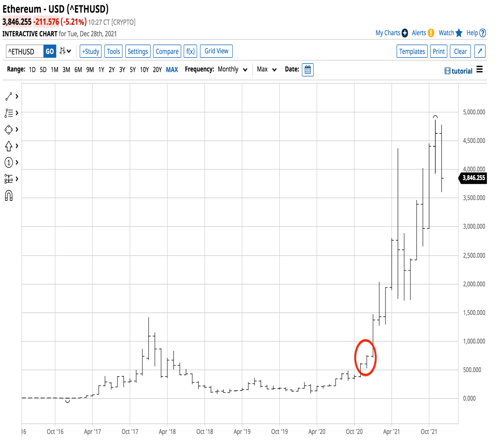
Task: Toggle the magnet snap tool
Action: coord(9,196)
